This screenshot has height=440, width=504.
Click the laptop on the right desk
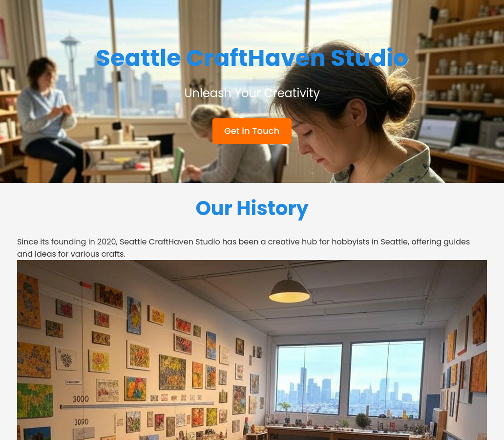pos(438,132)
